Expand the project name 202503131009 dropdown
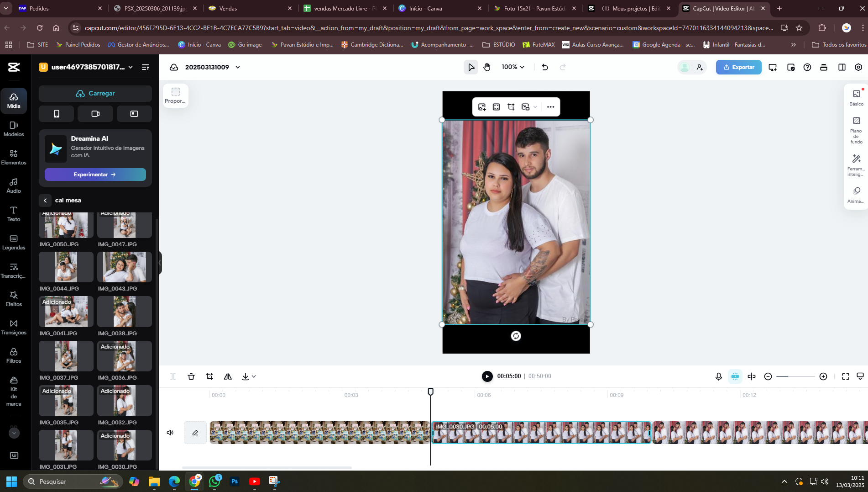 click(238, 67)
